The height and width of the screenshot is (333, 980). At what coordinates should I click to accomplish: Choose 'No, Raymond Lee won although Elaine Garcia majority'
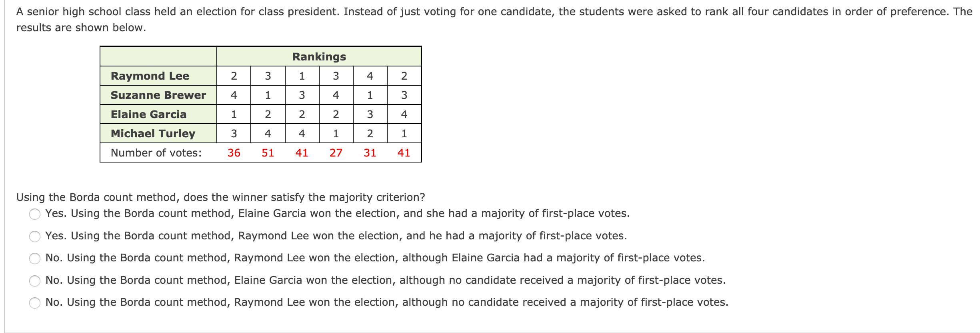coord(35,259)
